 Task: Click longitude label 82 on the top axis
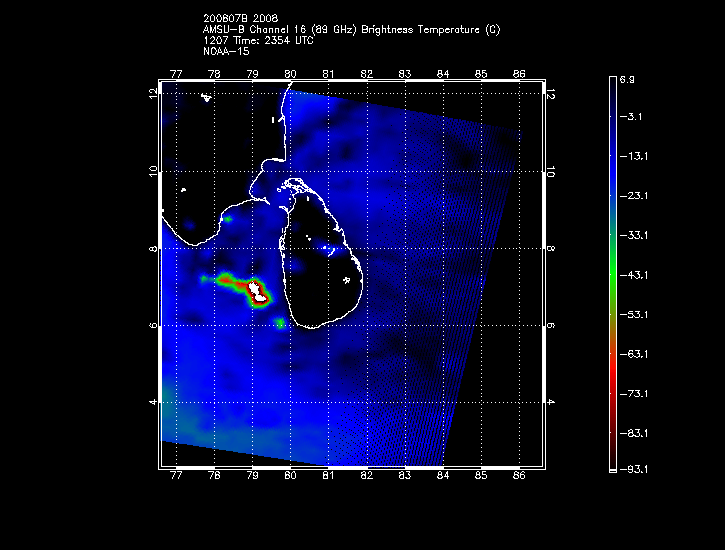click(367, 73)
